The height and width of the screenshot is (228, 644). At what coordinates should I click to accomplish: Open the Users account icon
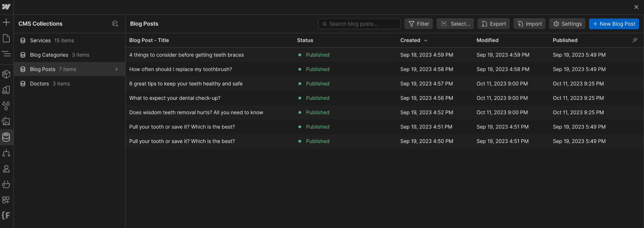6,169
